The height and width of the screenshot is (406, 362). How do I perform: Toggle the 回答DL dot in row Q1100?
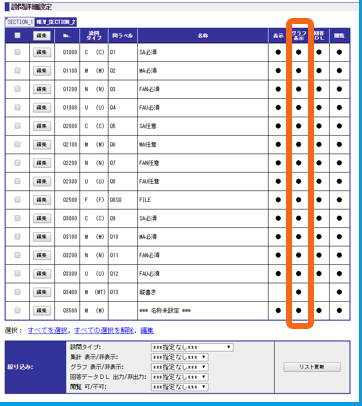pos(319,71)
